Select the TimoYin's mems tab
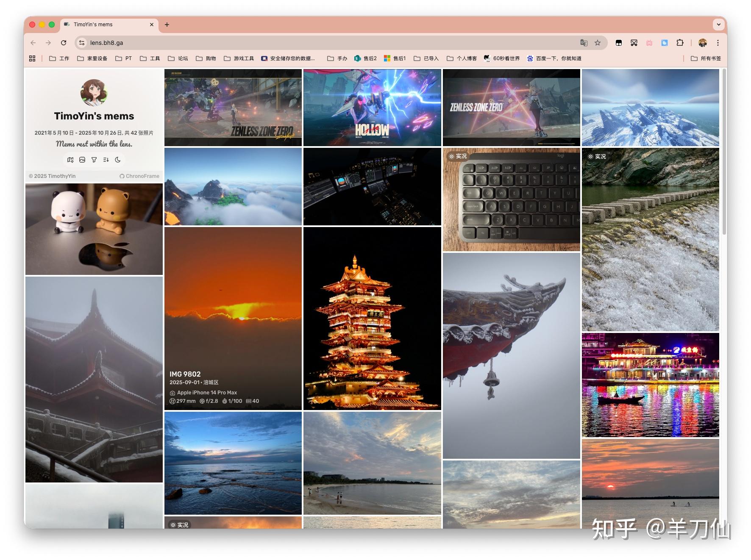Image resolution: width=751 pixels, height=560 pixels. (109, 25)
